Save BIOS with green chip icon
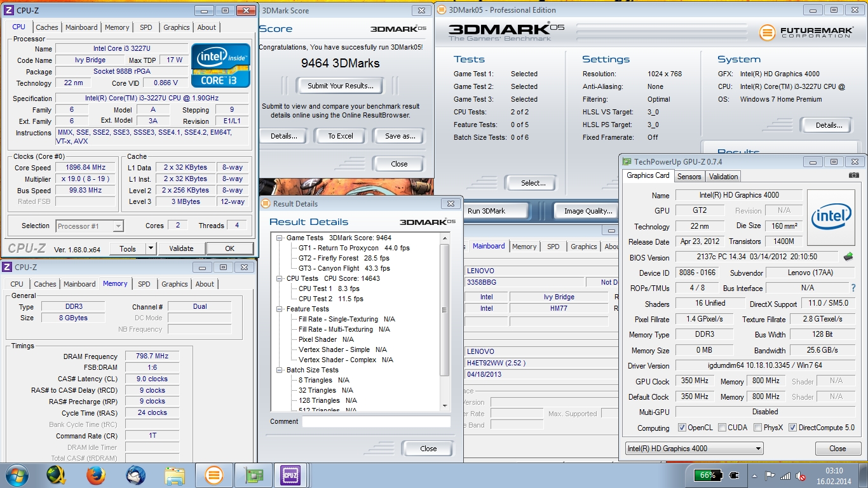The image size is (868, 488). [x=848, y=257]
